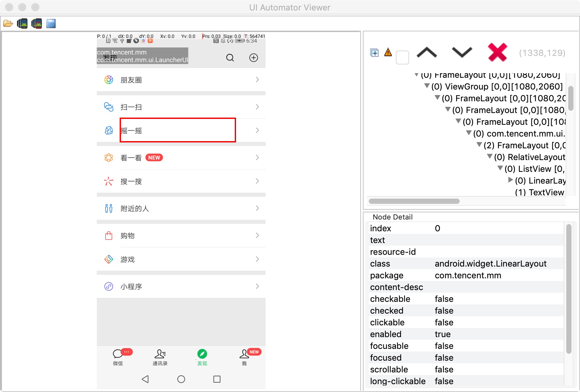The width and height of the screenshot is (580, 392).
Task: Click the 看一看 label text
Action: (x=131, y=158)
